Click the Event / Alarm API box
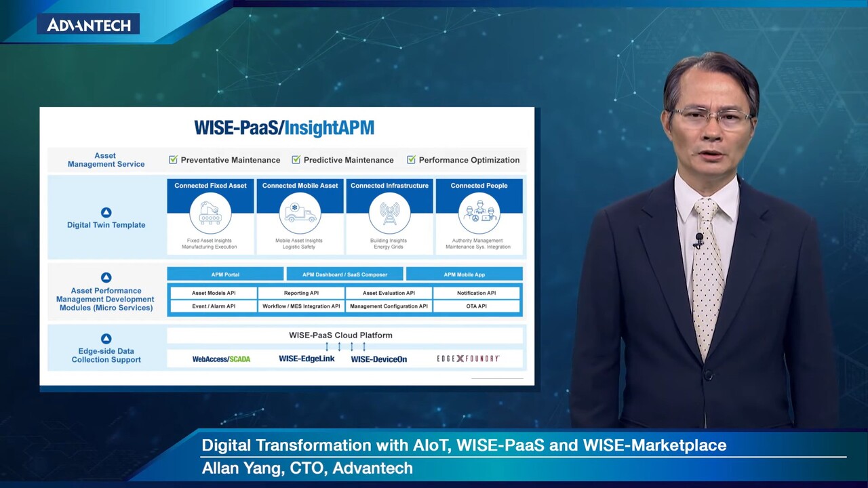The height and width of the screenshot is (488, 868). 214,306
